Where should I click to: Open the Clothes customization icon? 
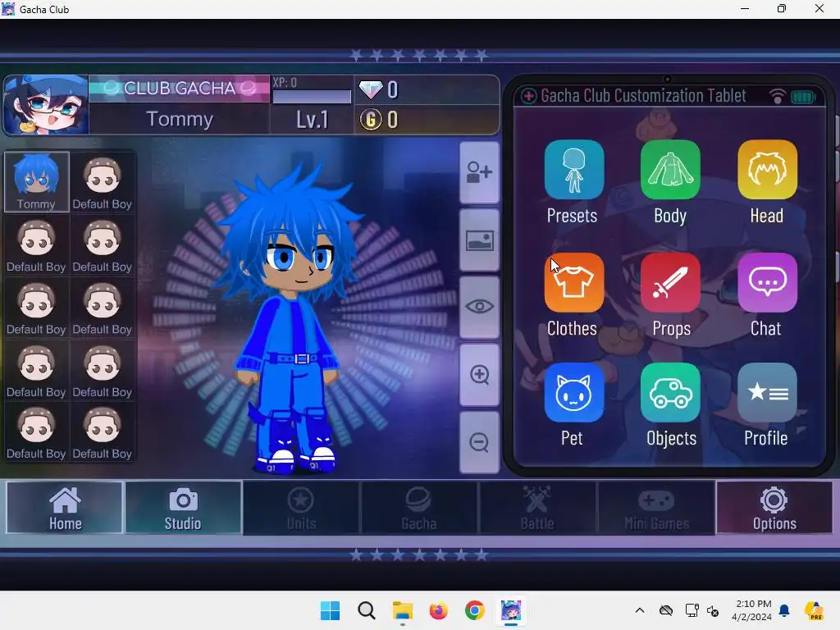coord(573,282)
